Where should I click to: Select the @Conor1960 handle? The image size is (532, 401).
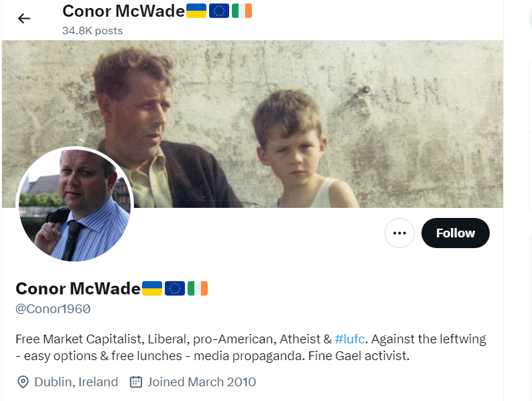coord(53,309)
